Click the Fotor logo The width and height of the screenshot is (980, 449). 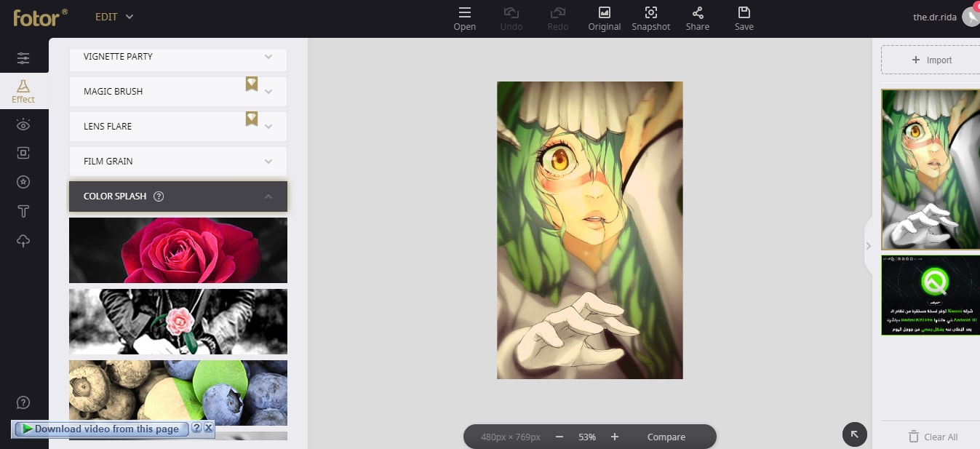pos(40,17)
